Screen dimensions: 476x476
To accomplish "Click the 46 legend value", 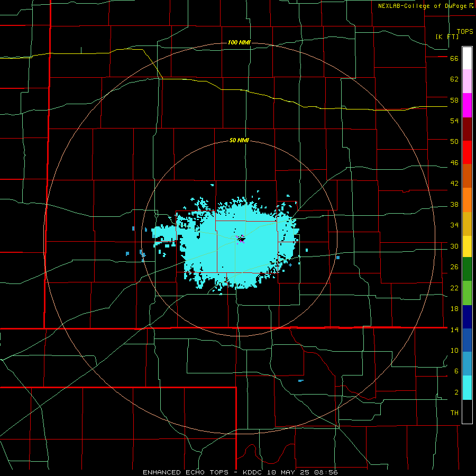I will coord(454,163).
